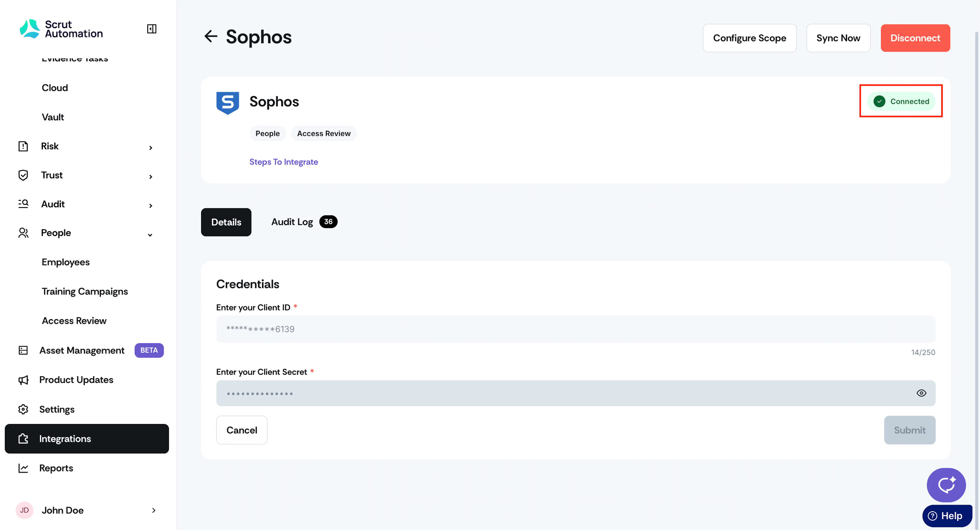Collapse the sidebar panel icon
The width and height of the screenshot is (980, 530).
click(151, 29)
